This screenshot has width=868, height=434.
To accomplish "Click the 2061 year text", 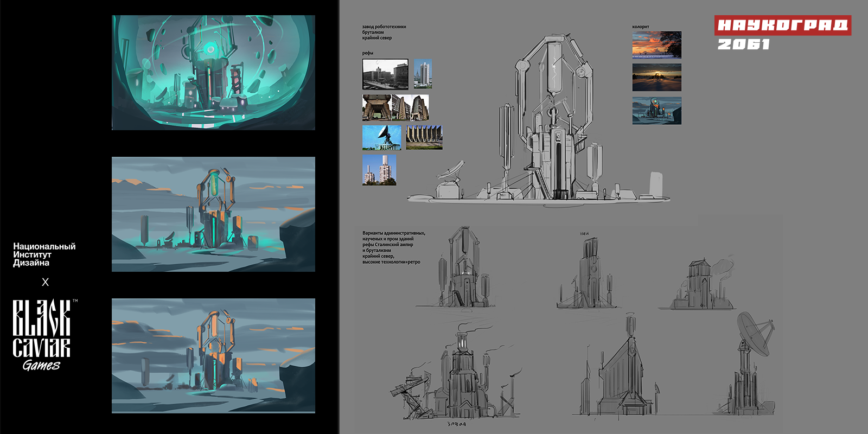I will pos(744,44).
